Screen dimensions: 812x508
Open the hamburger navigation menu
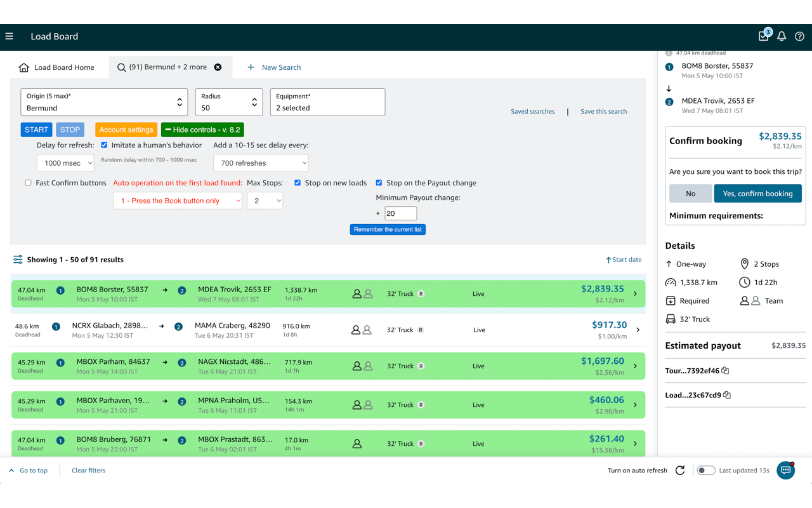[x=10, y=36]
